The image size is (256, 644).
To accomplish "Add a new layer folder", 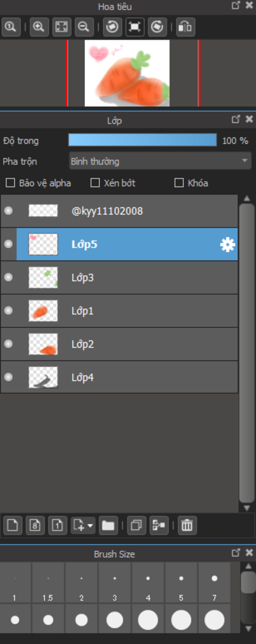I will pos(108,525).
